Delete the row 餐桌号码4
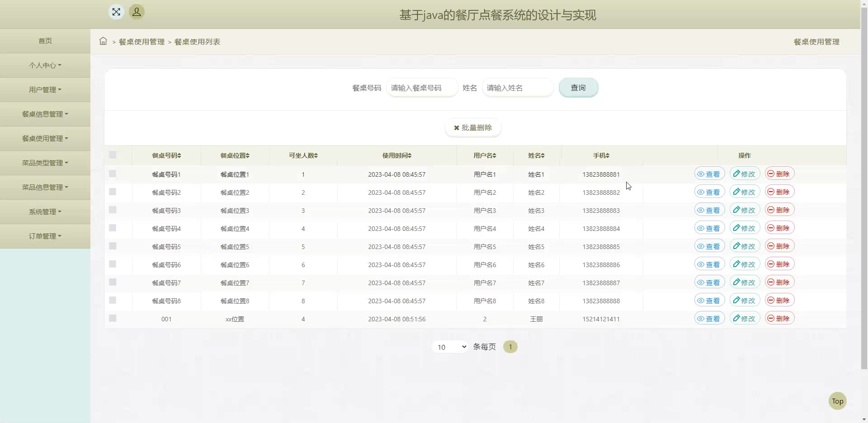This screenshot has width=868, height=423. [x=779, y=228]
